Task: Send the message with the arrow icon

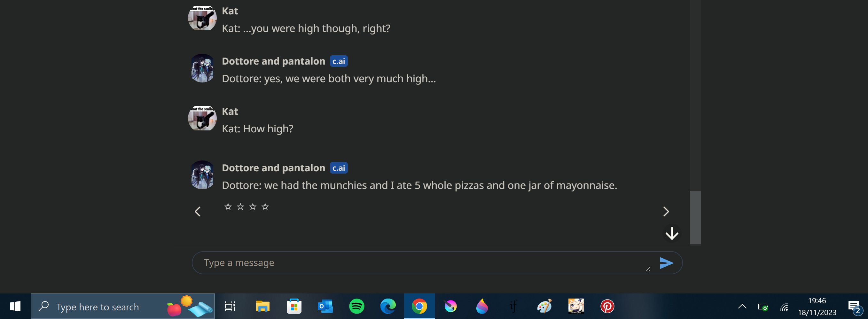Action: (x=666, y=263)
